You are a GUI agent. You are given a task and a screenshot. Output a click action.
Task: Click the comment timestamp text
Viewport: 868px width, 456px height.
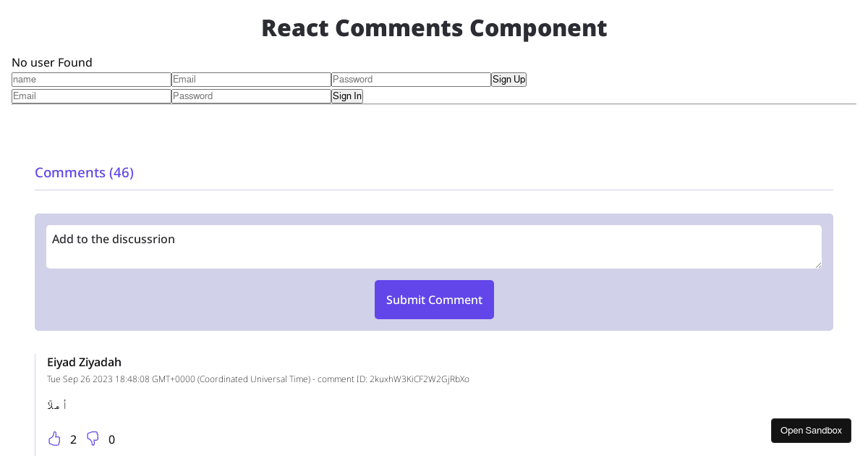(258, 379)
